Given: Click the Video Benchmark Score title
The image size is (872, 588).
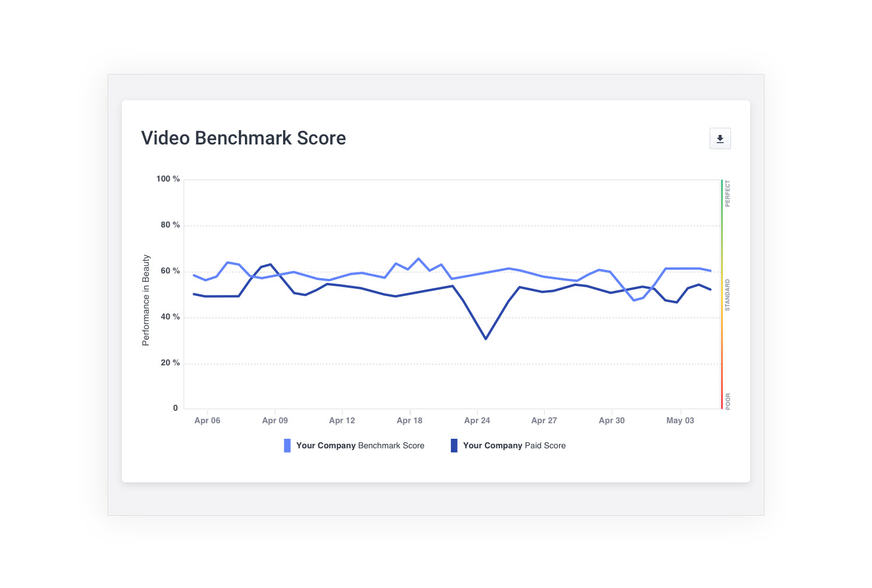Looking at the screenshot, I should (x=243, y=138).
